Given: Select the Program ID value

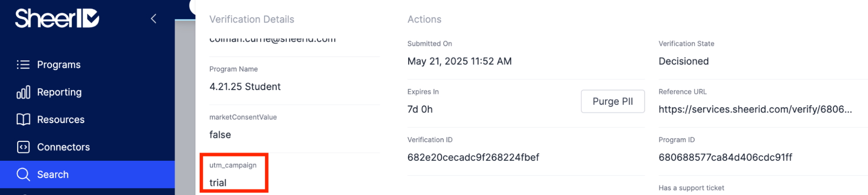Looking at the screenshot, I should pos(725,157).
